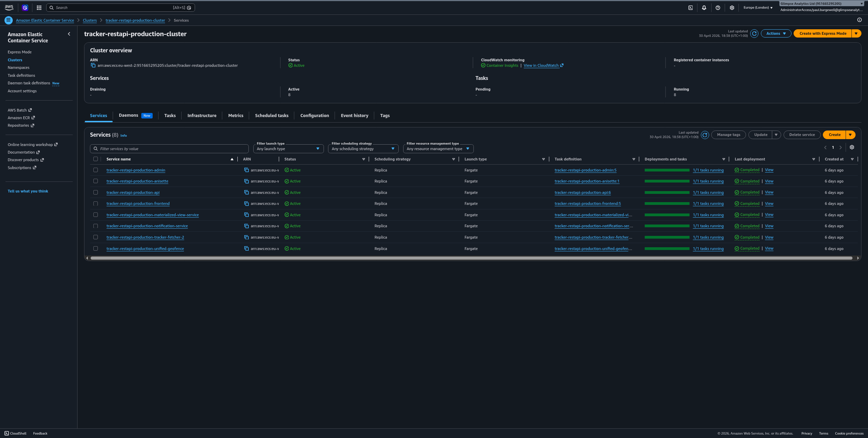868x438 pixels.
Task: Tick checkbox for tracker-restapi-production-admin
Action: [x=95, y=170]
